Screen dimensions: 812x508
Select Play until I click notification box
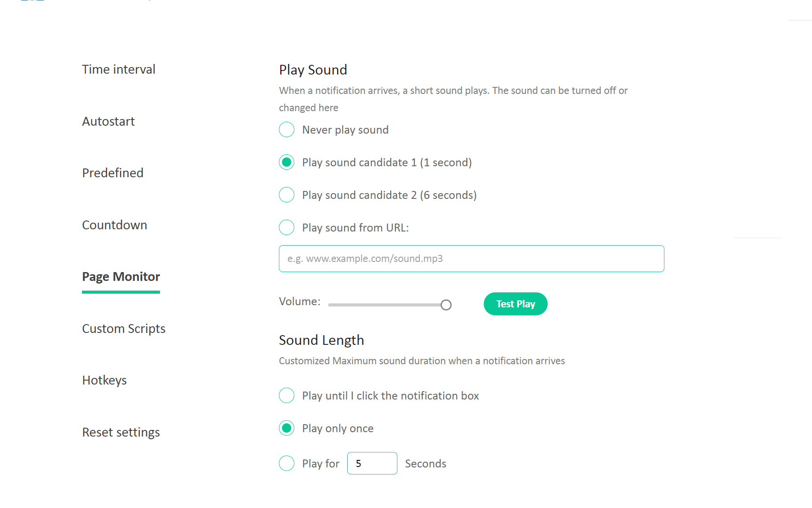(x=287, y=396)
